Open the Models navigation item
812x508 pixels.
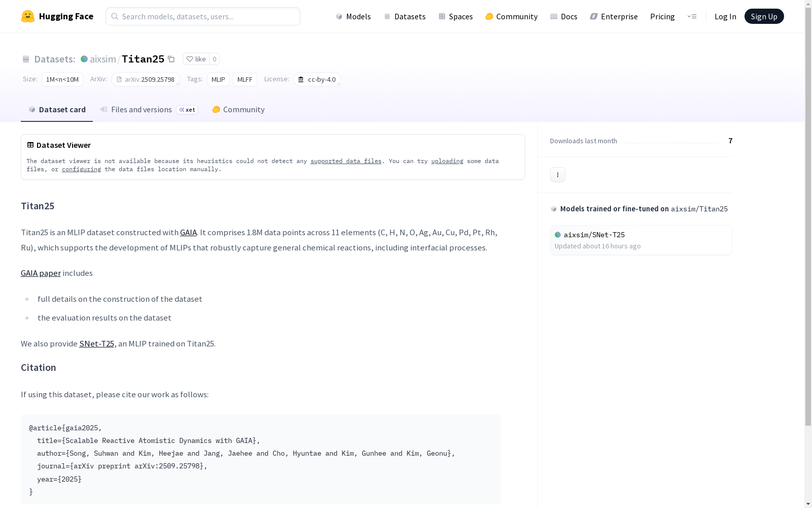pyautogui.click(x=353, y=16)
